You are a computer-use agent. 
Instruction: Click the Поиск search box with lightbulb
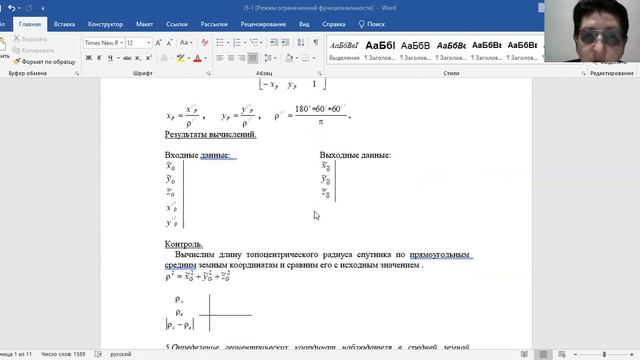[371, 24]
